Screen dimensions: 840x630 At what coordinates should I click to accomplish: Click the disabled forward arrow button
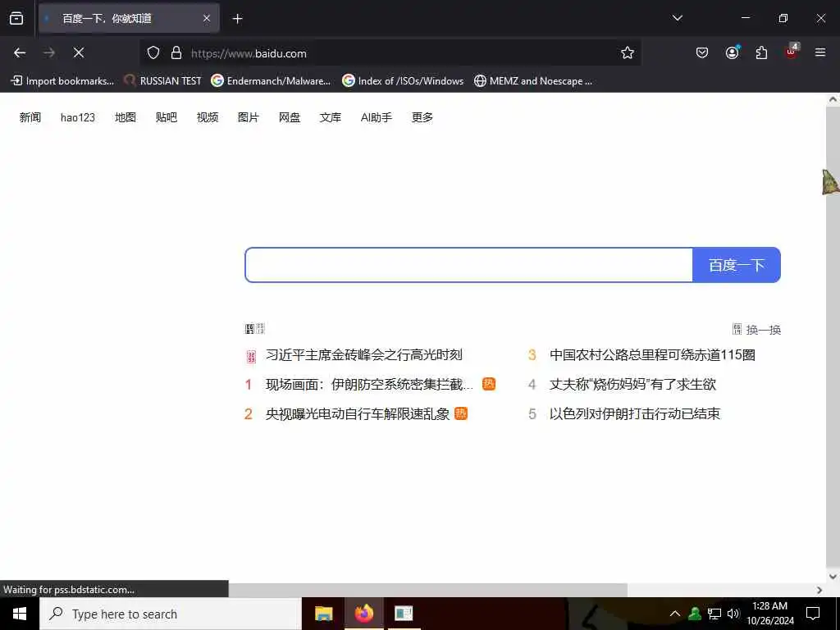tap(49, 52)
